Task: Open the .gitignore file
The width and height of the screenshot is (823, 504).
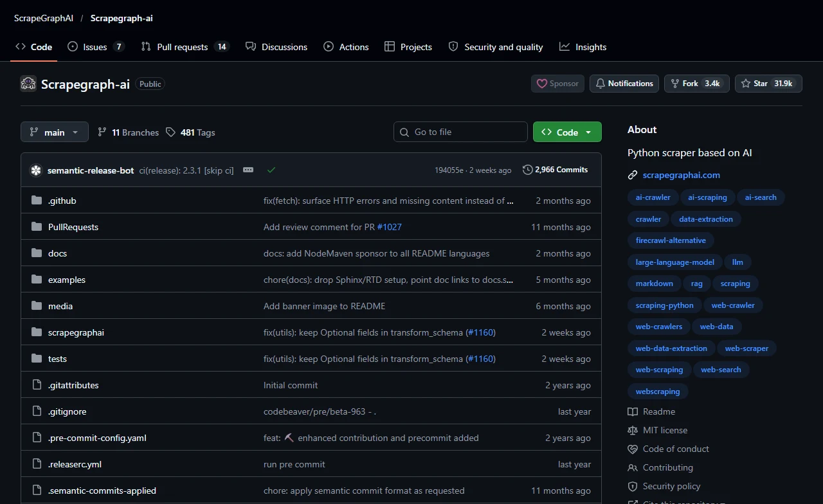Action: (67, 411)
